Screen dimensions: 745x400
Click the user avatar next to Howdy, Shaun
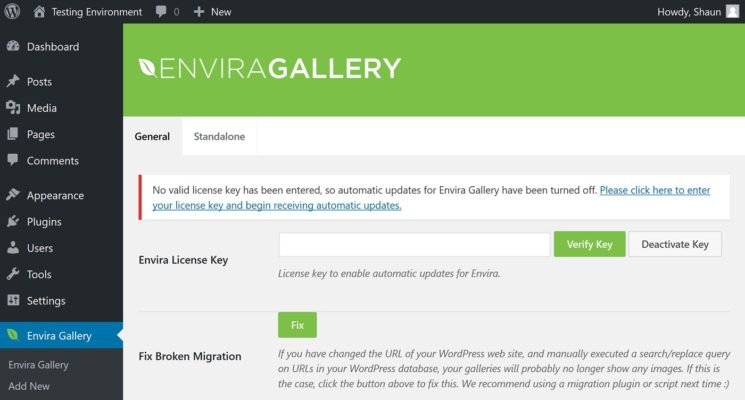point(731,12)
